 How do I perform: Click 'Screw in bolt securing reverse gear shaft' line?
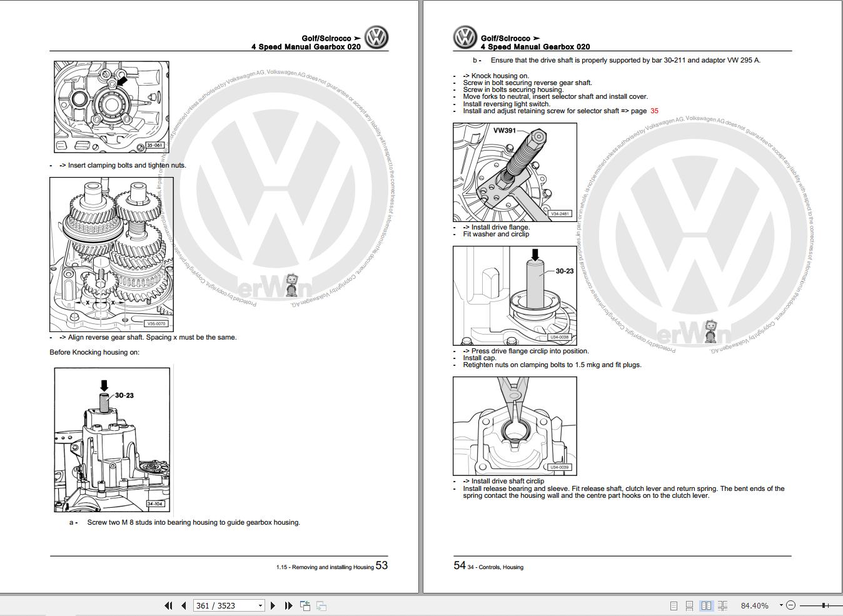click(x=527, y=83)
